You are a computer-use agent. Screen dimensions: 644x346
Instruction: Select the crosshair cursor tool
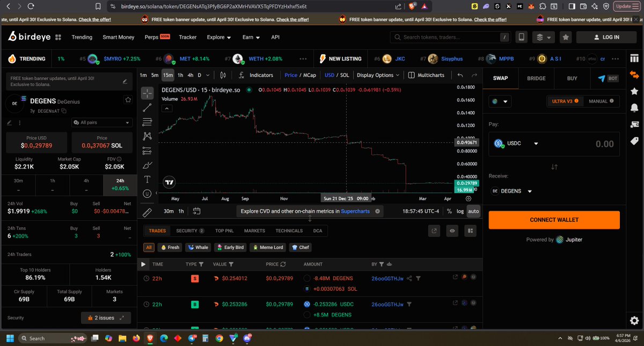pos(147,93)
